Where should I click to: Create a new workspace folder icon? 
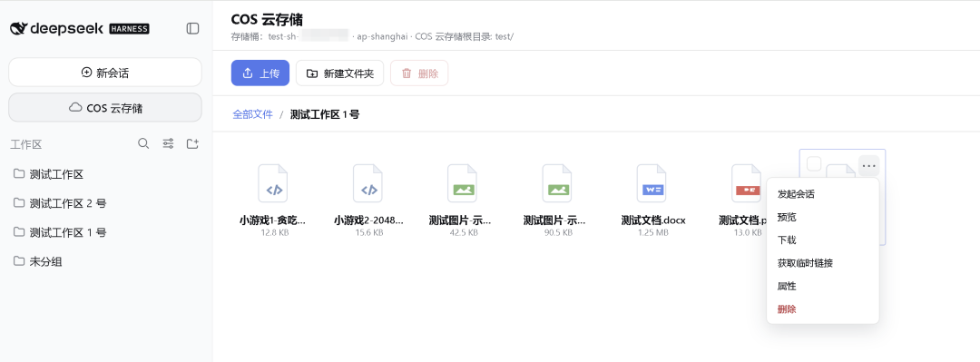[x=192, y=143]
